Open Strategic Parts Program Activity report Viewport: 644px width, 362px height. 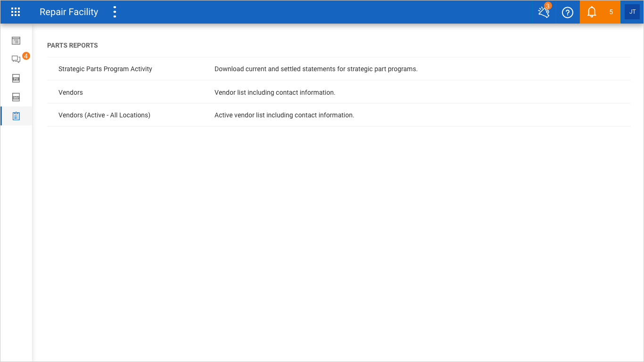(105, 69)
